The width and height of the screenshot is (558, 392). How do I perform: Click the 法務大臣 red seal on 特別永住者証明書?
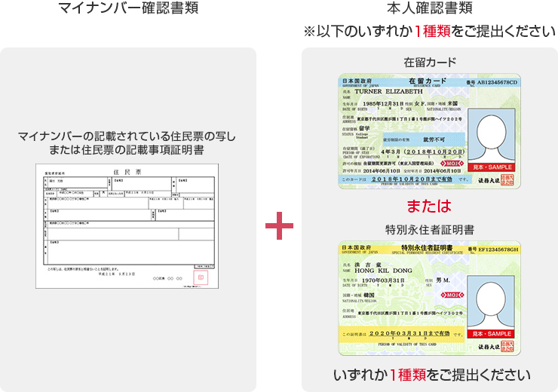pyautogui.click(x=507, y=346)
